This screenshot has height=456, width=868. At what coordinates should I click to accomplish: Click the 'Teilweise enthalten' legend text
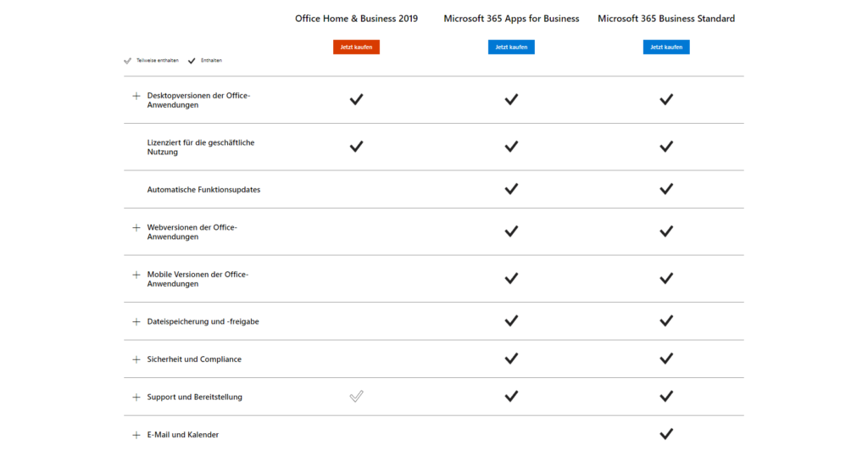[157, 60]
